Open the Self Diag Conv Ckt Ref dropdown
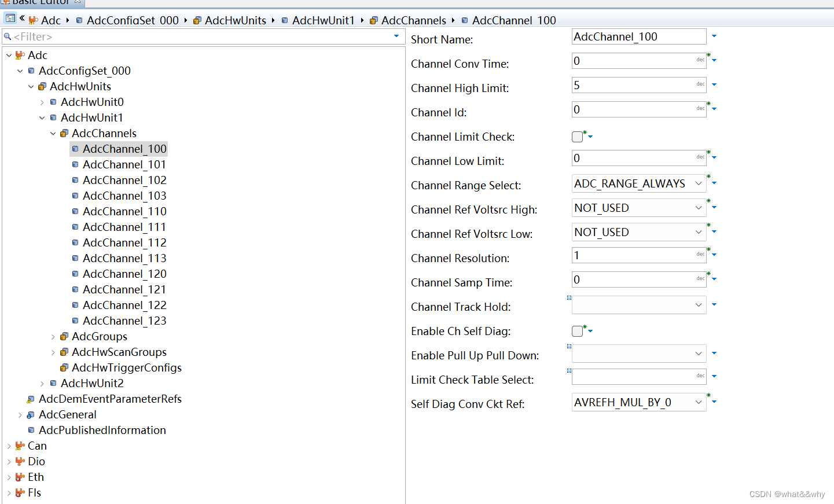Viewport: 834px width, 504px height. pos(699,402)
